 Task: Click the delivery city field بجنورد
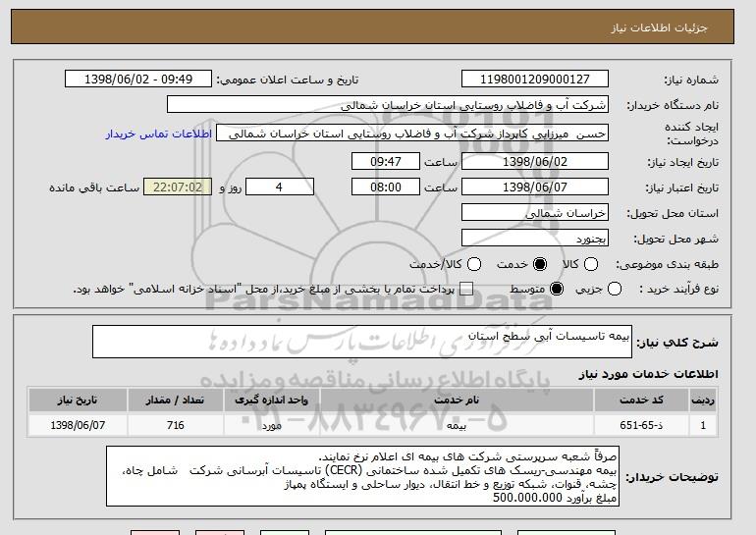click(535, 239)
